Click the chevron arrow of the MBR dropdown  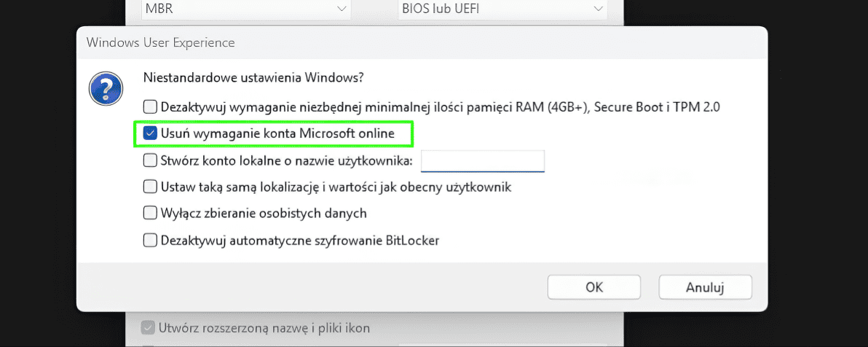pos(342,9)
